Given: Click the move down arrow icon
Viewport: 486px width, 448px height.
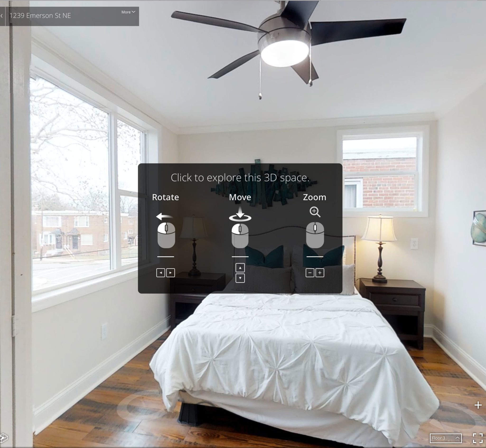Looking at the screenshot, I should [x=240, y=278].
